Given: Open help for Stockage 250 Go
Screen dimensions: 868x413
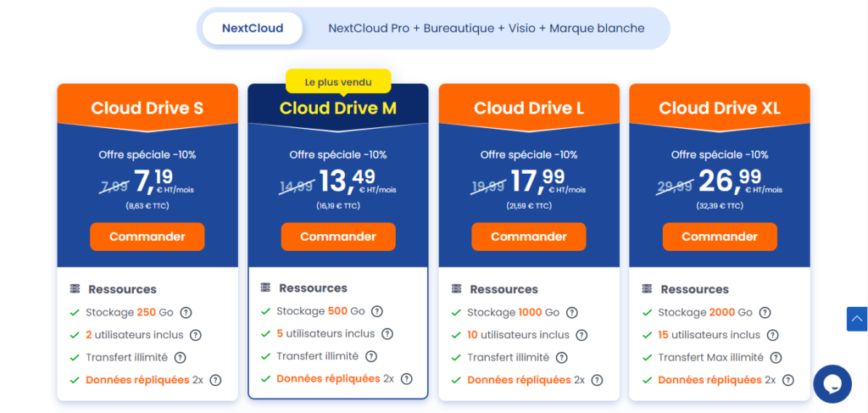Looking at the screenshot, I should pos(186,313).
